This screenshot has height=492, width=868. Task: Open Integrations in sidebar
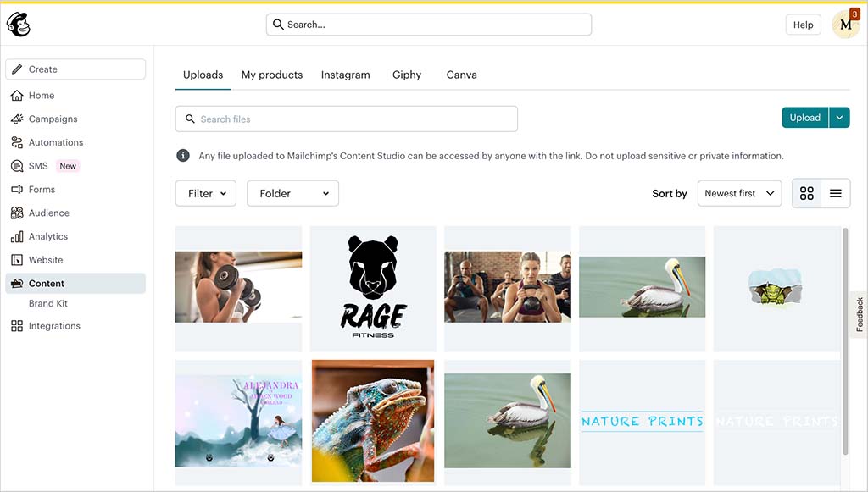point(54,326)
